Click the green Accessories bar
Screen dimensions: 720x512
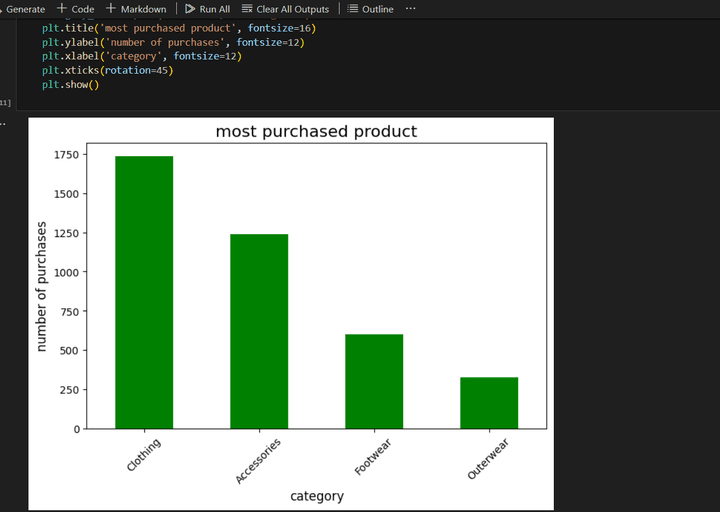pyautogui.click(x=259, y=331)
